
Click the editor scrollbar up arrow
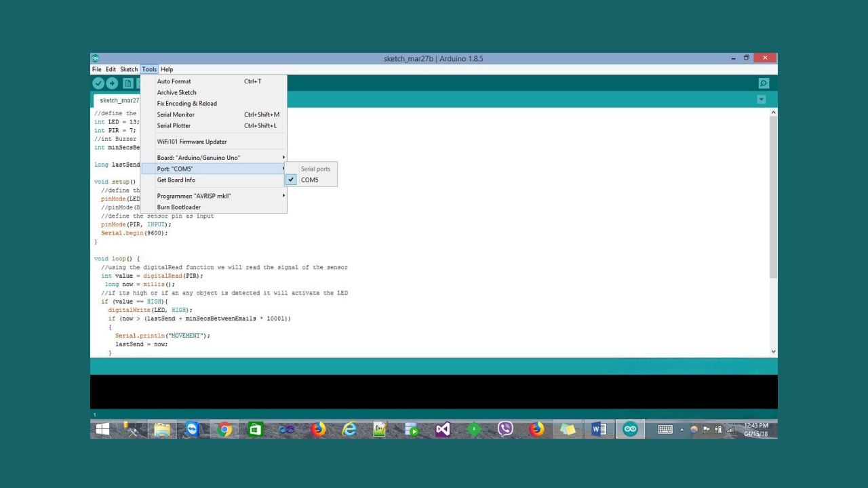click(x=773, y=113)
